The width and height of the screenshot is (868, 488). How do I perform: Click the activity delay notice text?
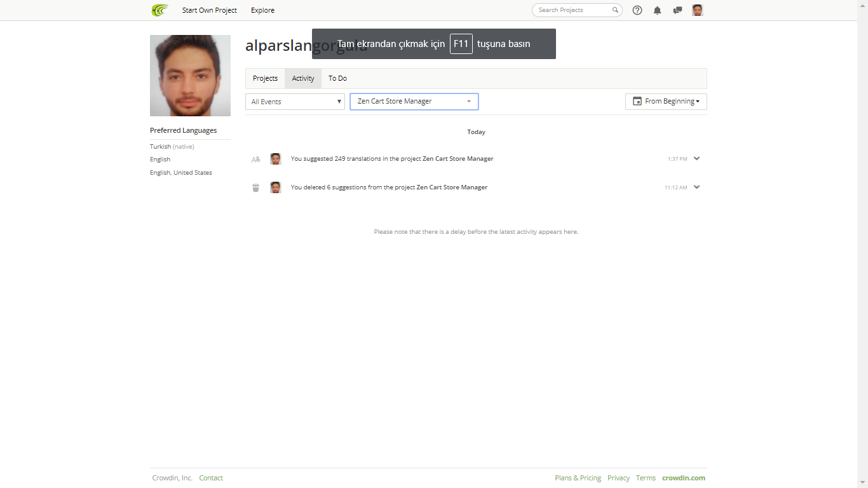pos(476,232)
